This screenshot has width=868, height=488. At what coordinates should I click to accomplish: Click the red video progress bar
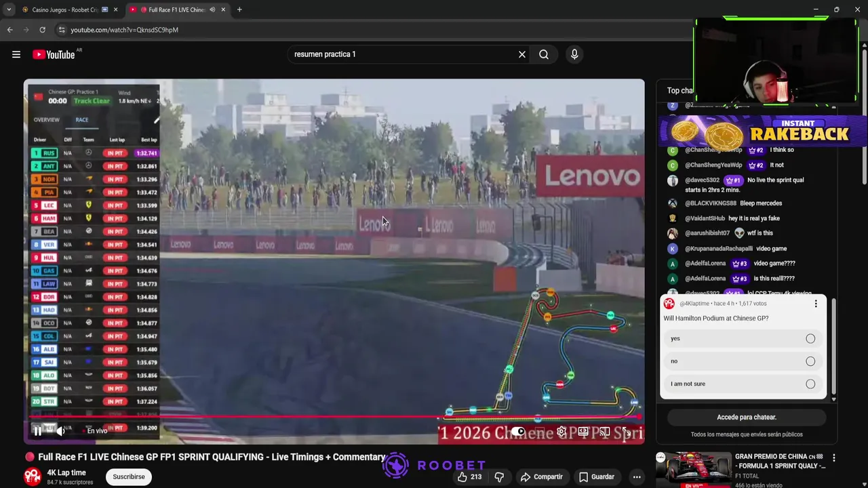pos(334,418)
